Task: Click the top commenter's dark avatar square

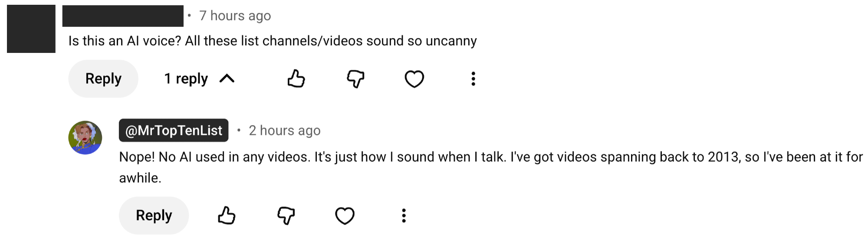Action: (31, 29)
